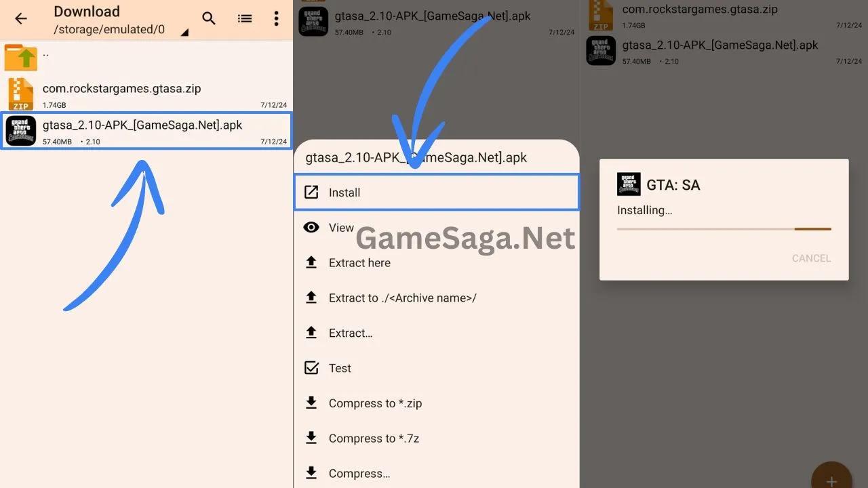Tap the GTA app icon in right panel list
This screenshot has width=868, height=488.
click(601, 51)
